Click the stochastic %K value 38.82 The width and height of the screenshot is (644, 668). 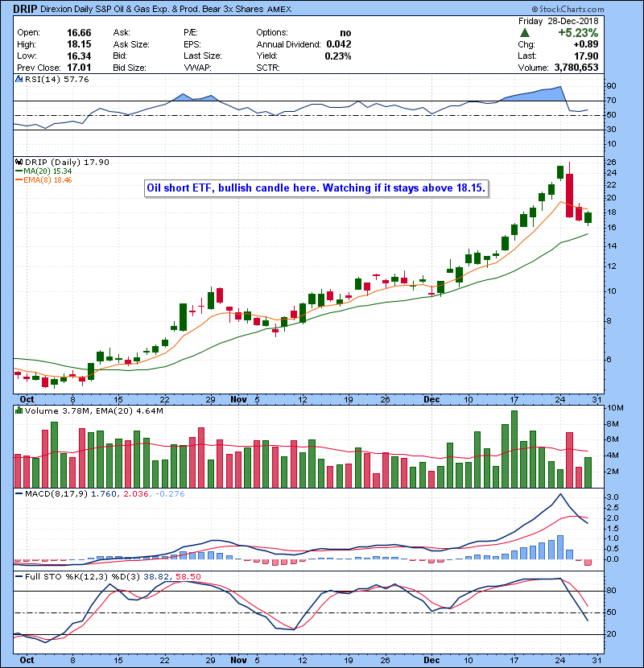tap(156, 577)
